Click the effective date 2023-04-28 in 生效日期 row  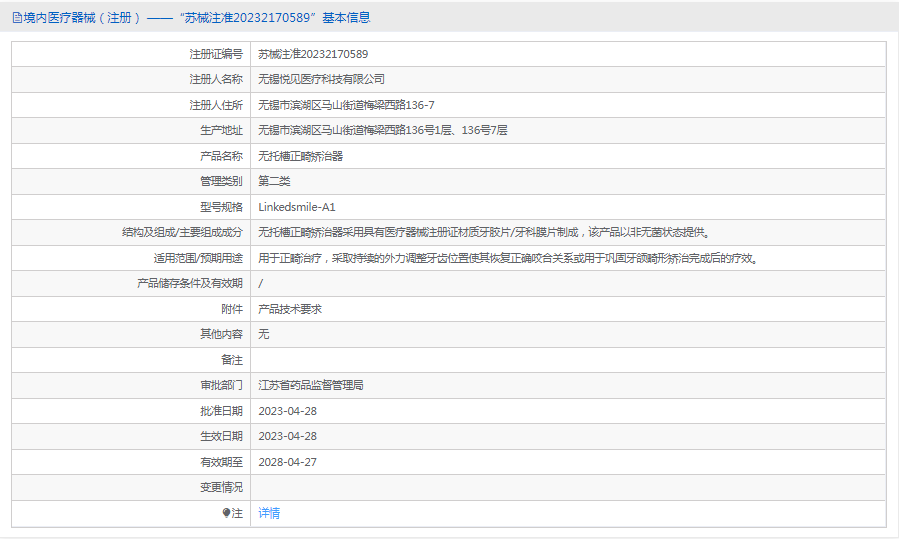[x=287, y=436]
